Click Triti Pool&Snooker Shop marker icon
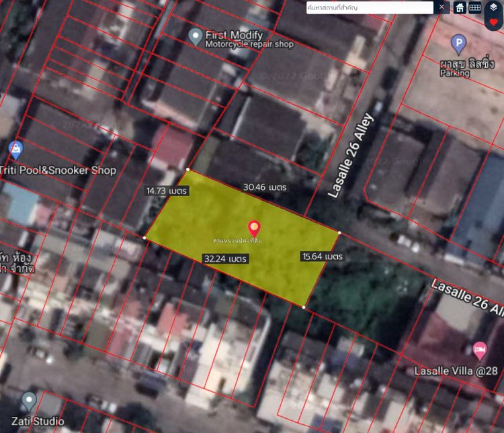Viewport: 504px width, 433px height. point(15,148)
